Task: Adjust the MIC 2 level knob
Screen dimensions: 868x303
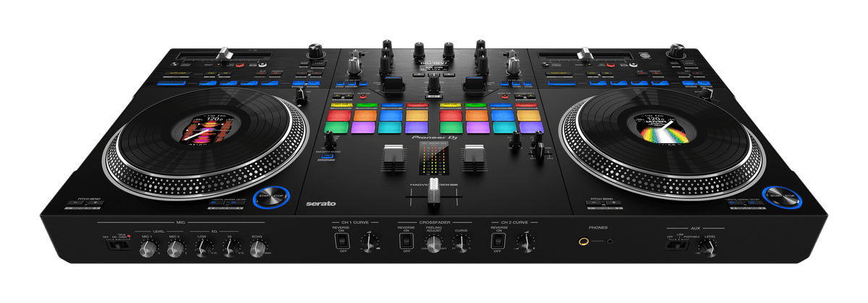Action: pos(174,249)
